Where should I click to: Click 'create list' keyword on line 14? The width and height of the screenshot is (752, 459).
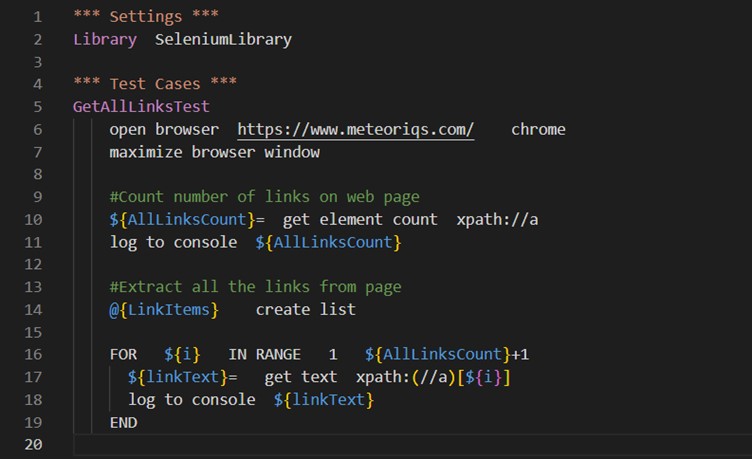tap(306, 310)
